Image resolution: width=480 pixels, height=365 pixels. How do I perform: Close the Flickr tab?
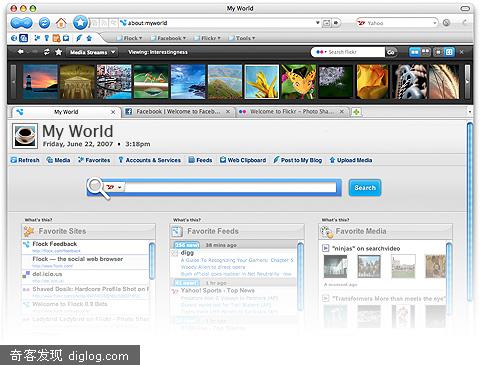coord(342,112)
